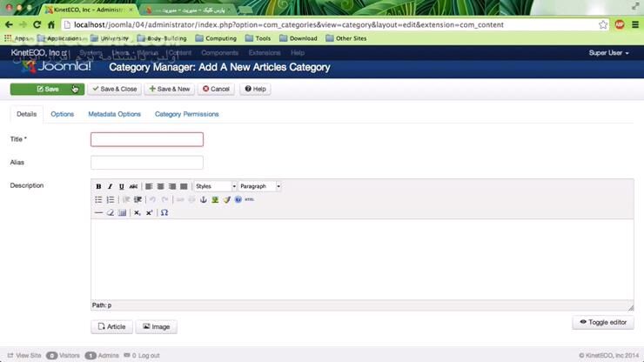Open the Extensions menu
This screenshot has height=362, width=644.
tap(265, 53)
